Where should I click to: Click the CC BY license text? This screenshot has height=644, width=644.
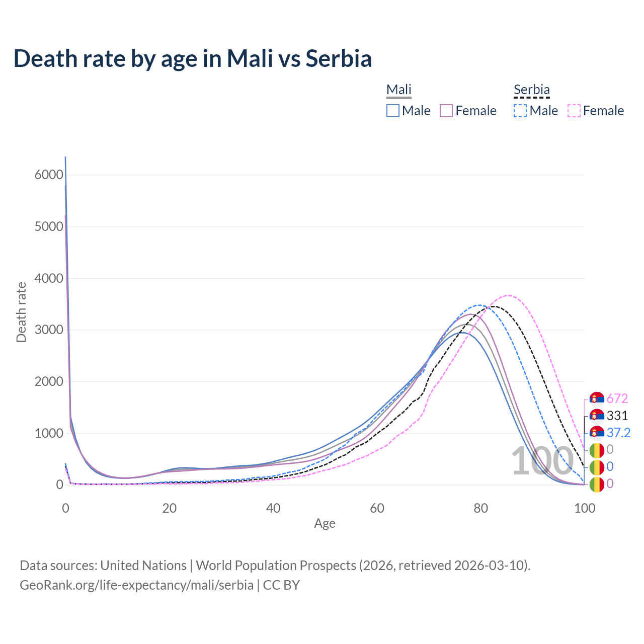(281, 585)
